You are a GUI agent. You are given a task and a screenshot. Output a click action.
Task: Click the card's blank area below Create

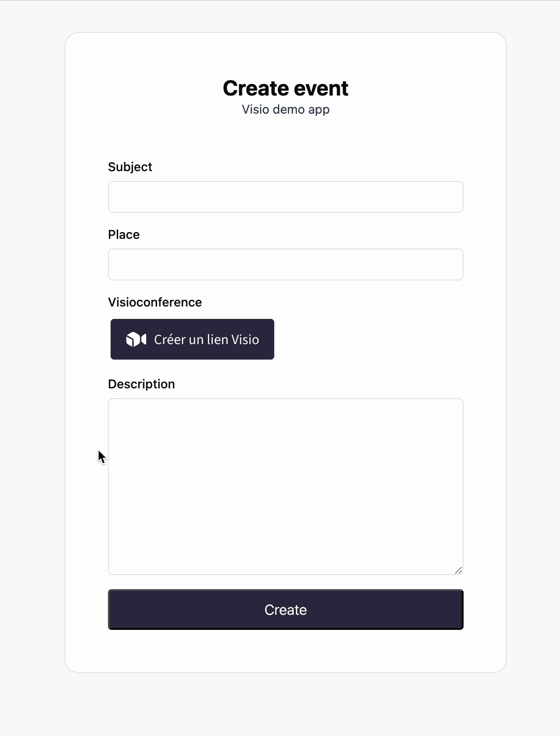285,651
